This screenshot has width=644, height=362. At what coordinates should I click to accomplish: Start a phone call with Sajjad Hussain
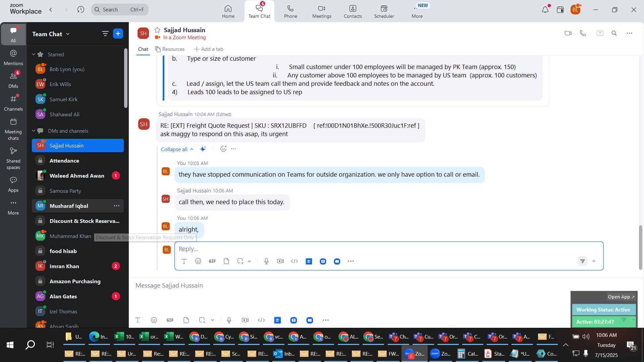click(583, 33)
